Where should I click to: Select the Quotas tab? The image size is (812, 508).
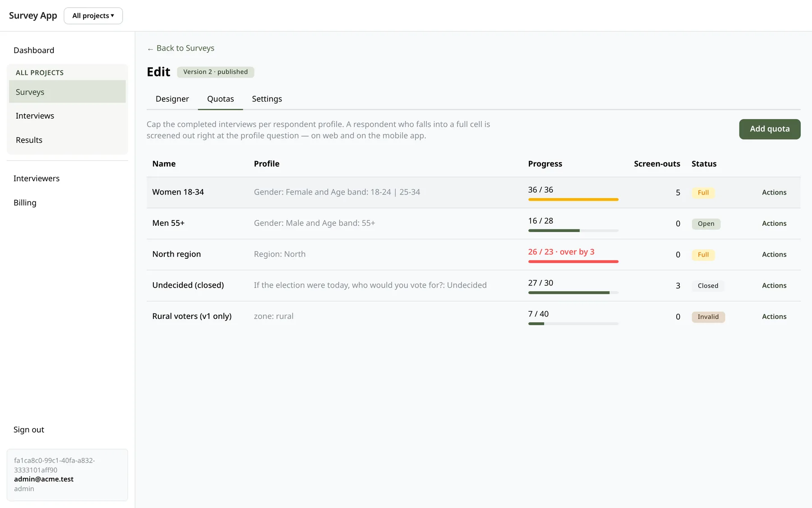tap(221, 99)
